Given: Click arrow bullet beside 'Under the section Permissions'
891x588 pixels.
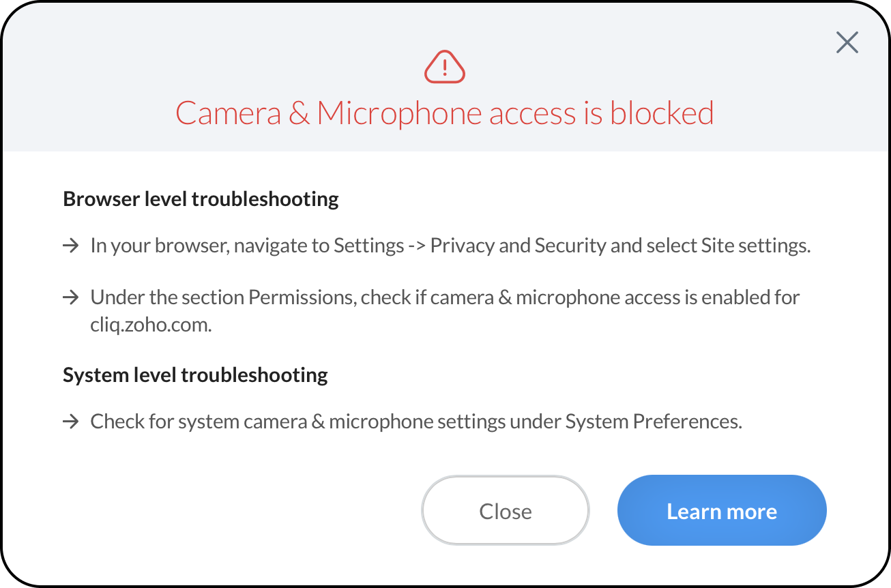Looking at the screenshot, I should tap(71, 297).
